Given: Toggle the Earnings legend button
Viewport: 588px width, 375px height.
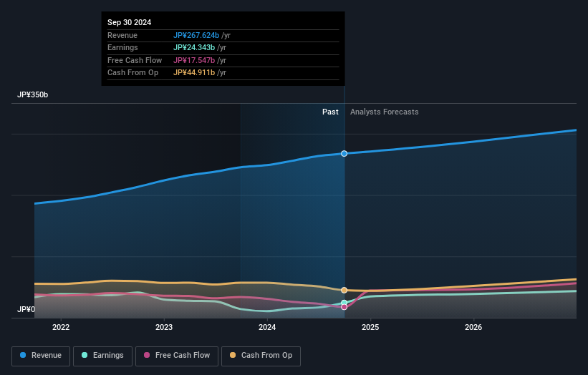Looking at the screenshot, I should click(x=102, y=356).
